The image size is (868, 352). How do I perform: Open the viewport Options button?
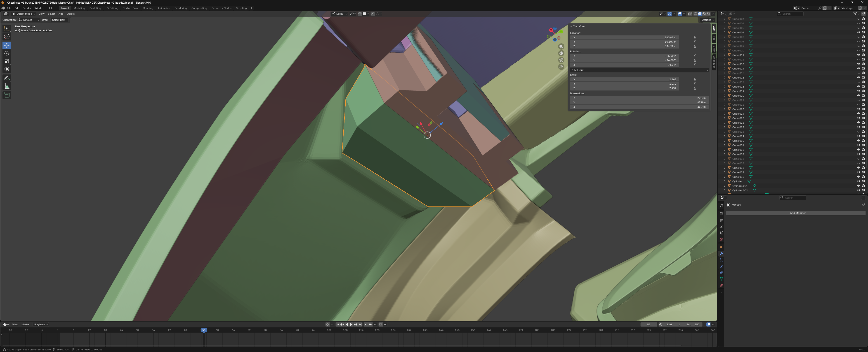pyautogui.click(x=708, y=20)
